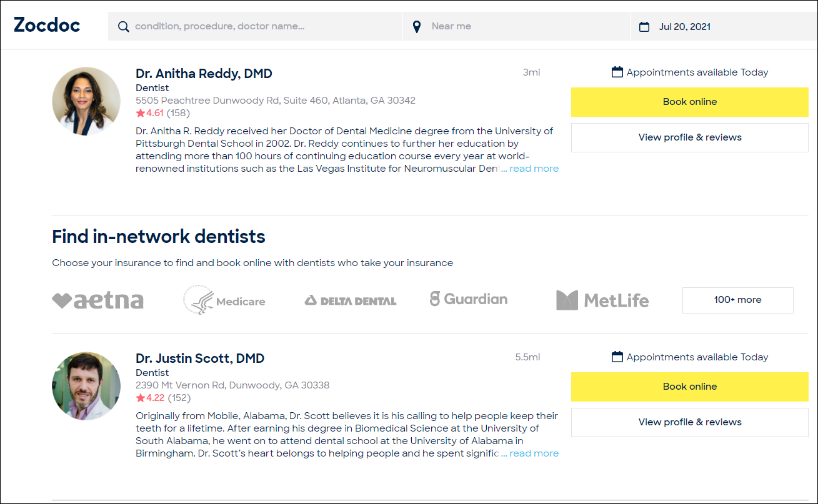The width and height of the screenshot is (818, 504).
Task: Click the (152) review count
Action: (179, 398)
